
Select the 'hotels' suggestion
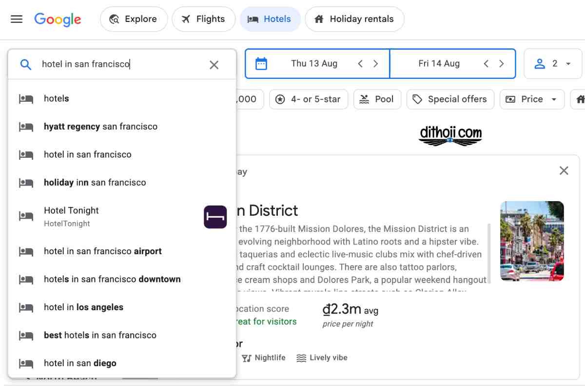pyautogui.click(x=122, y=99)
